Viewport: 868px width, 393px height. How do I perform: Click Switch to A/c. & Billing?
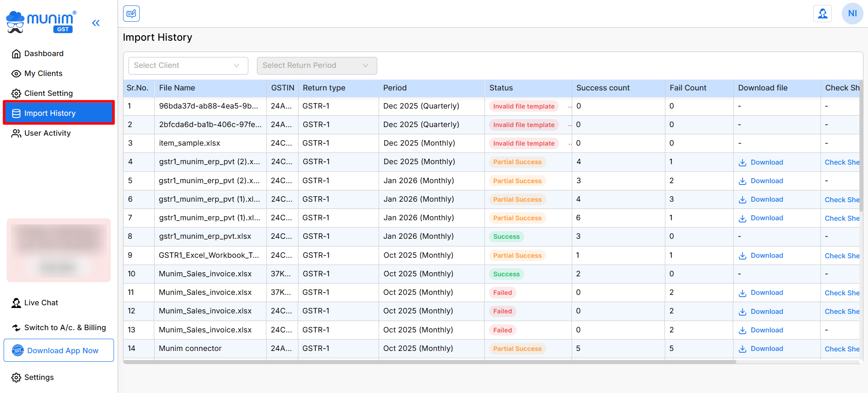coord(65,327)
